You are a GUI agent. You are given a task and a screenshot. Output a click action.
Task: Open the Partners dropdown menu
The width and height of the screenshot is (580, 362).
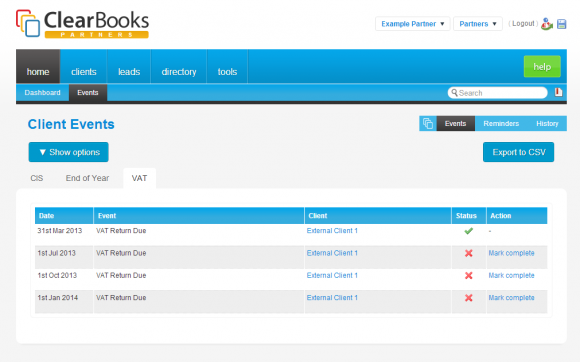pos(478,24)
